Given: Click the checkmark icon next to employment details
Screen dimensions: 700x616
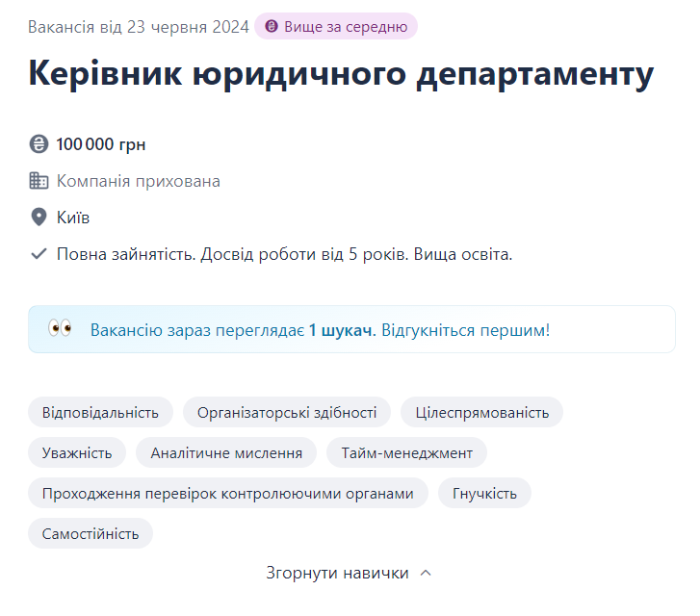Looking at the screenshot, I should pos(39,254).
